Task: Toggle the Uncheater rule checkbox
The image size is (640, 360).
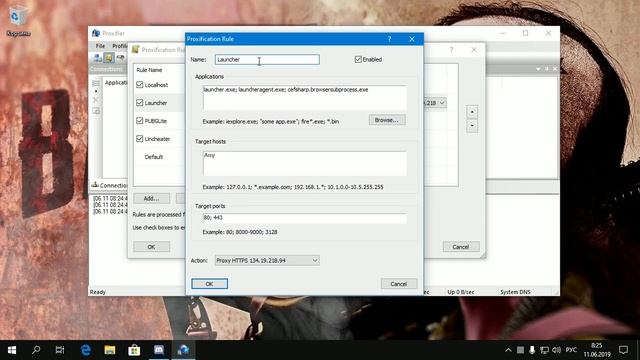Action: point(140,138)
